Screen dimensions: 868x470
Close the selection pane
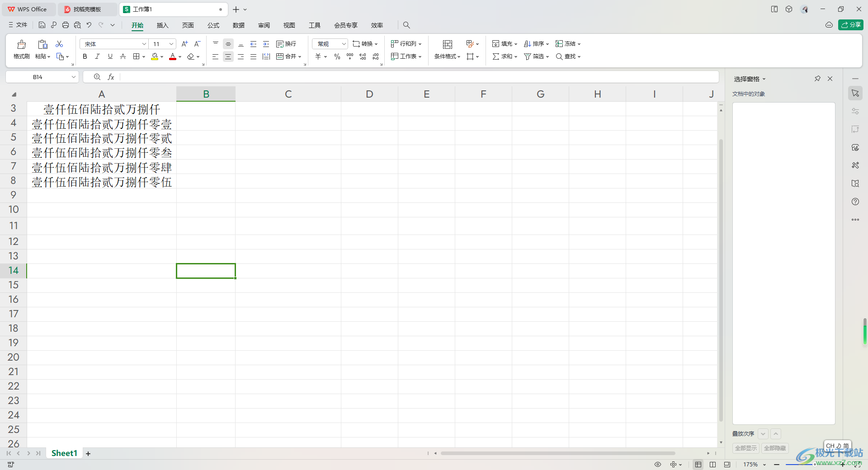click(830, 79)
